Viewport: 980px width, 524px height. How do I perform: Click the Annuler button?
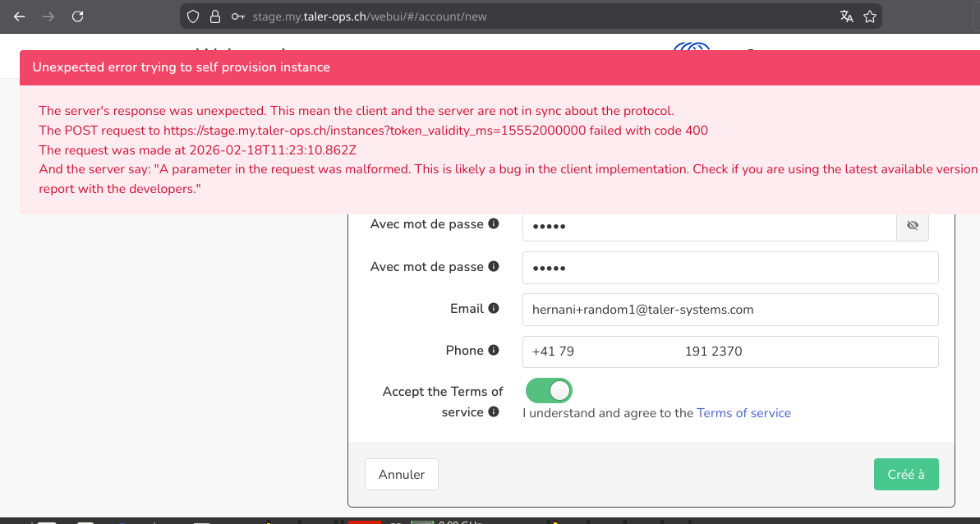[x=402, y=474]
